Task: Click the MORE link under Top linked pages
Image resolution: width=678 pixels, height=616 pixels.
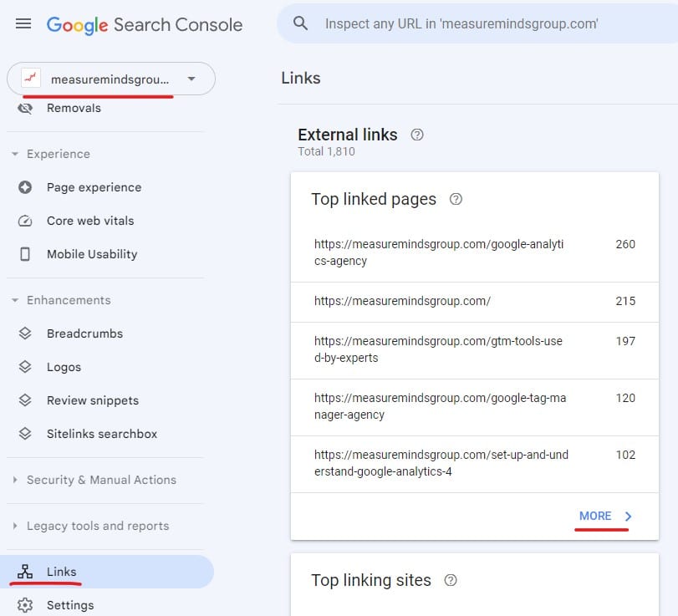Action: click(x=595, y=516)
